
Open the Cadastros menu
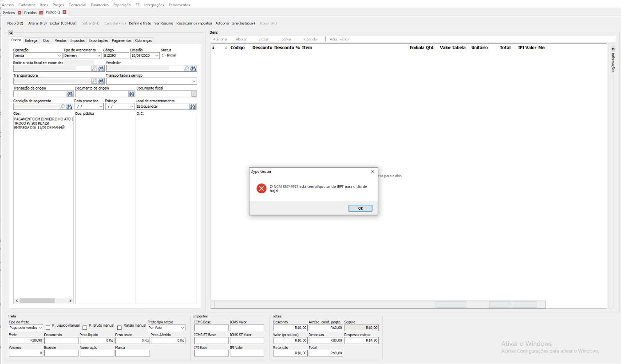tap(27, 5)
